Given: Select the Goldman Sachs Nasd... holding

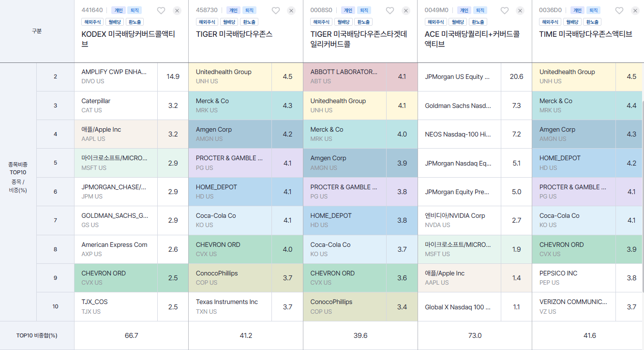Looking at the screenshot, I should click(x=459, y=106).
